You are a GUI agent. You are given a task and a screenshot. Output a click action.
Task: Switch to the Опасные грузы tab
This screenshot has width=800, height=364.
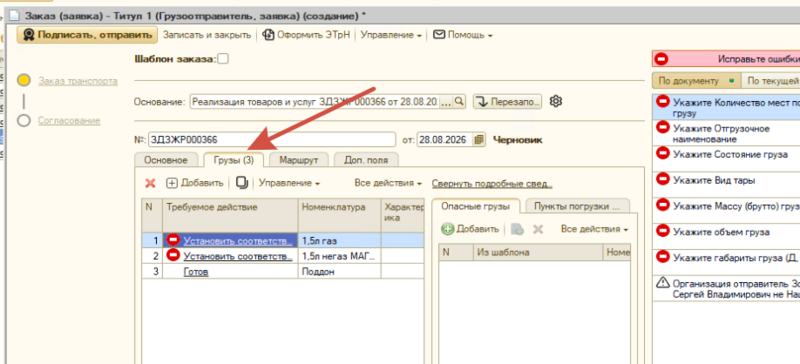(x=476, y=206)
